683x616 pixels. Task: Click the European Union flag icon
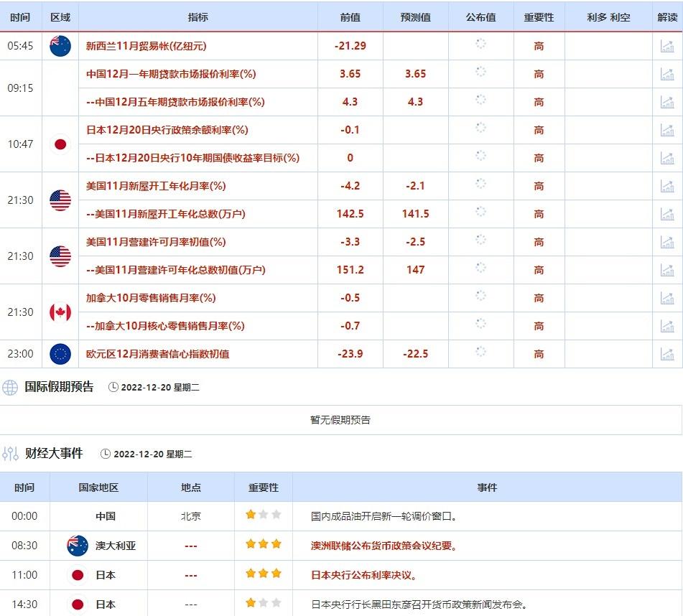click(60, 354)
